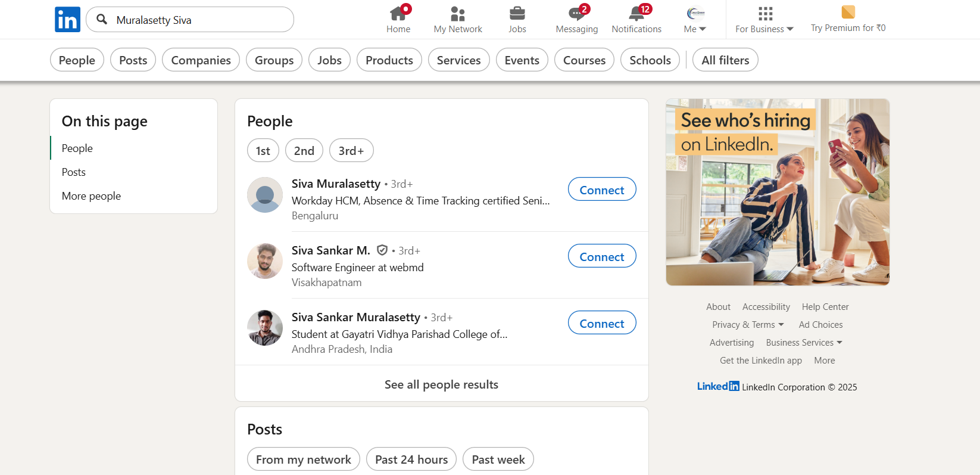Open the For Business dropdown
Image resolution: width=980 pixels, height=475 pixels.
coord(764,20)
